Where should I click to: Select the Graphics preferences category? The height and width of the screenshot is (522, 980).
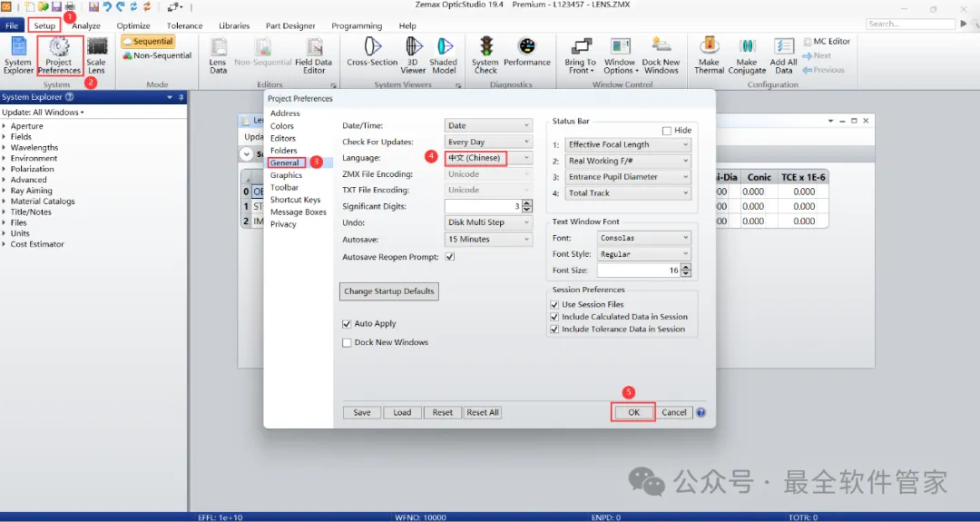click(x=286, y=175)
